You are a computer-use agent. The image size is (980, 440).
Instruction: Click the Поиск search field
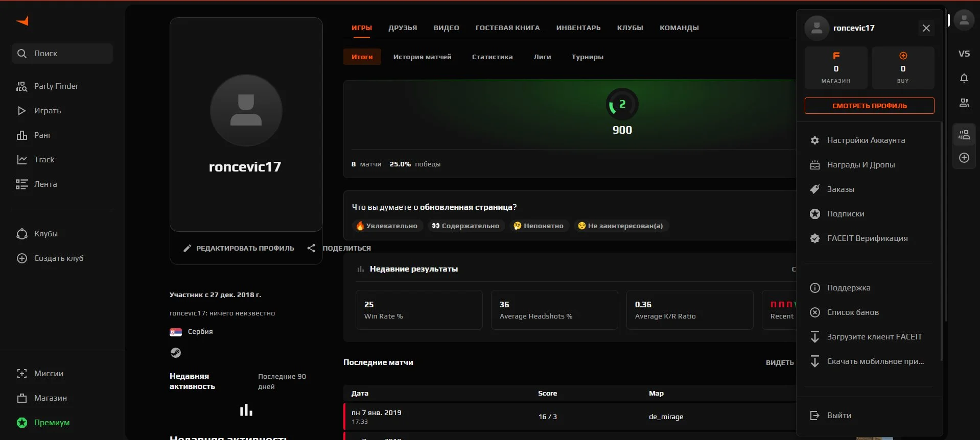coord(62,54)
